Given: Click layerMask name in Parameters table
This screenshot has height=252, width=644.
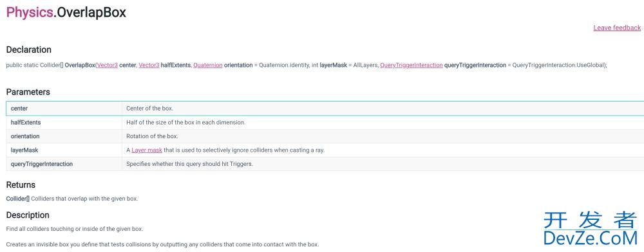Looking at the screenshot, I should [x=24, y=150].
